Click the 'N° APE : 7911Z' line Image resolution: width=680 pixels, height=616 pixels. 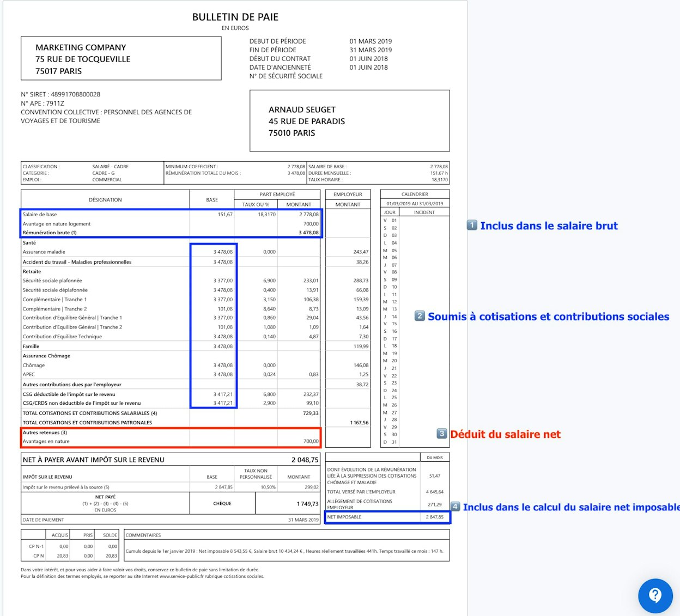click(42, 103)
